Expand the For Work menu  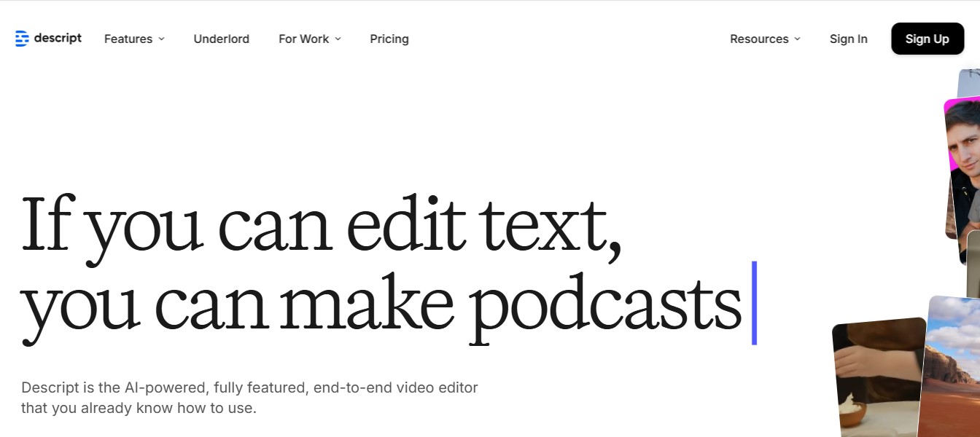(x=310, y=39)
